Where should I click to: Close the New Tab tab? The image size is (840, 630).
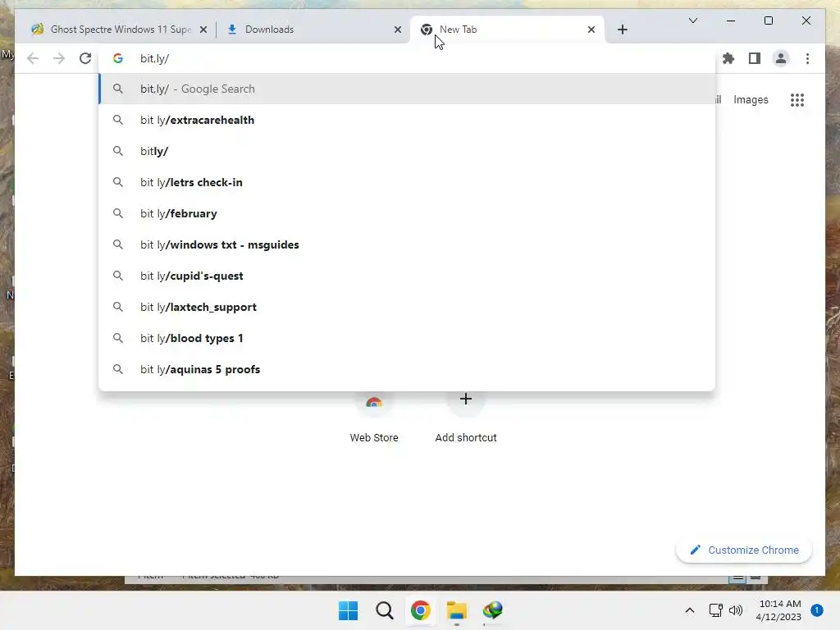coord(591,30)
